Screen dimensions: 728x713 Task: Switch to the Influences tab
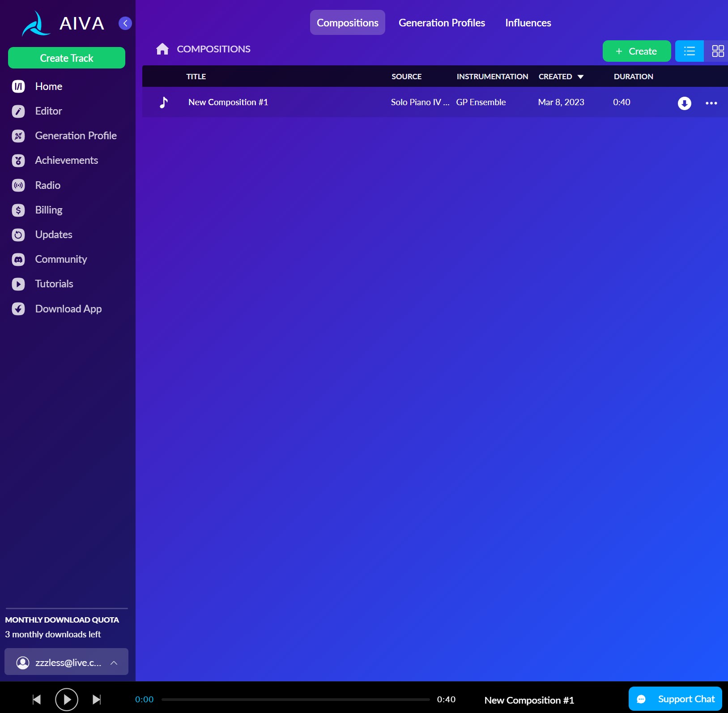point(528,23)
